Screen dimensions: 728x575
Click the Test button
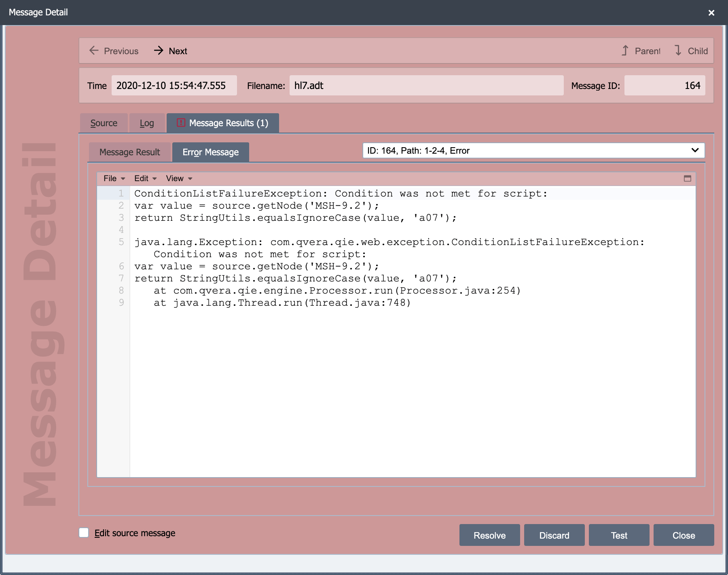pos(619,535)
